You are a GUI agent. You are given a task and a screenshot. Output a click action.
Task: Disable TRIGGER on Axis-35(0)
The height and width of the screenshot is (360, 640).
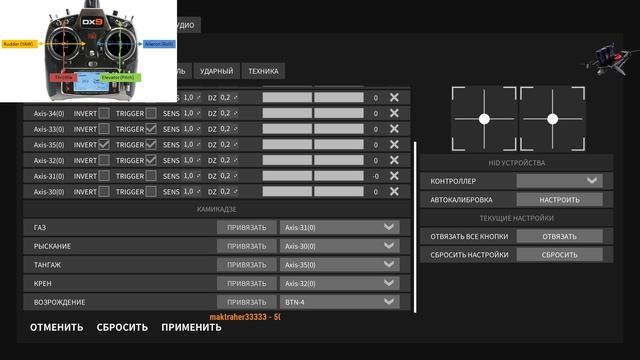[151, 144]
